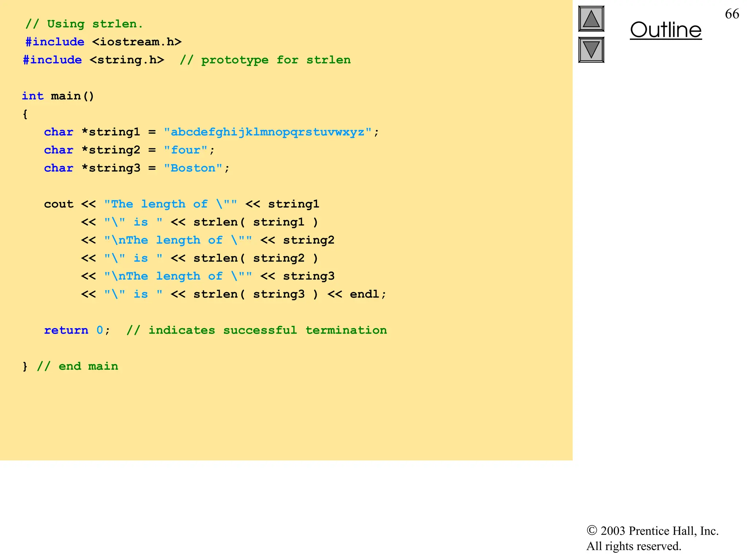Viewport: 747px width, 560px height.
Task: Click the 'return' keyword
Action: (66, 330)
